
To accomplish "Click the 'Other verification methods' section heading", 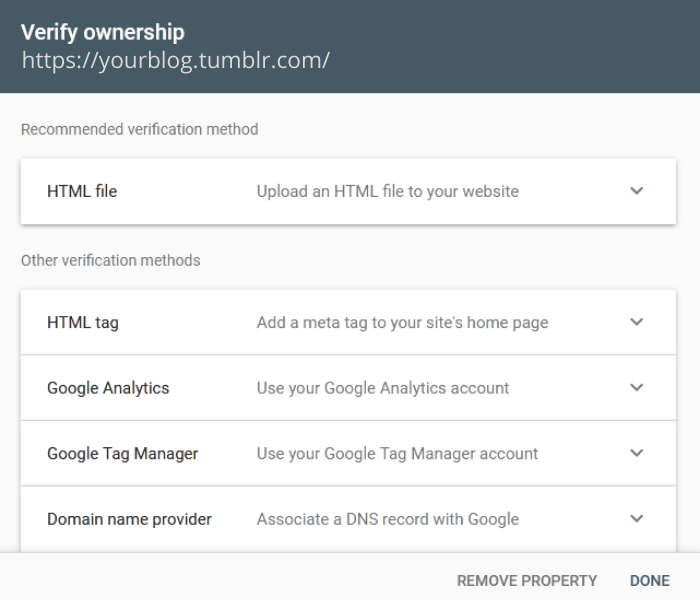I will point(110,261).
